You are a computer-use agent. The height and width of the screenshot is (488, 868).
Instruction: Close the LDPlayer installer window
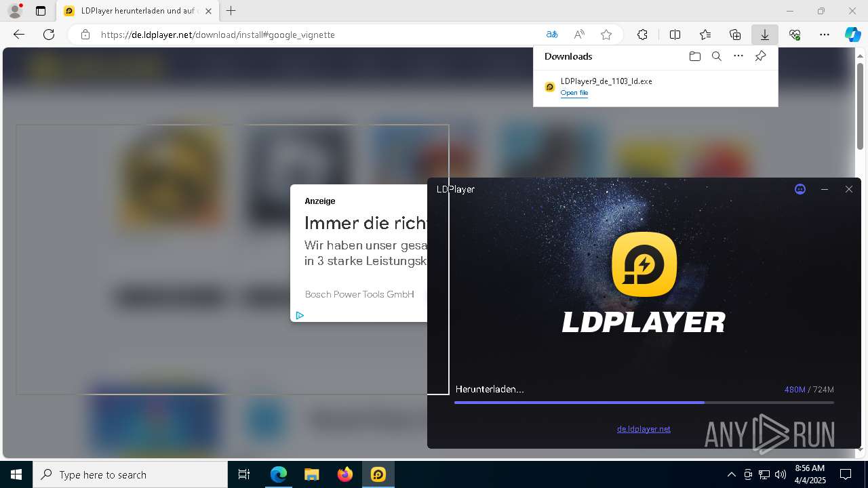pyautogui.click(x=849, y=189)
